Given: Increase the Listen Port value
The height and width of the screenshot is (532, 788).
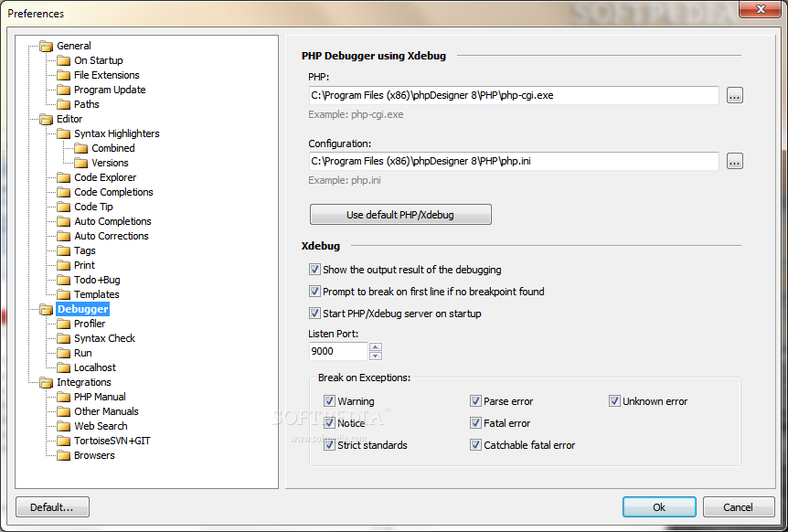Looking at the screenshot, I should pyautogui.click(x=376, y=346).
